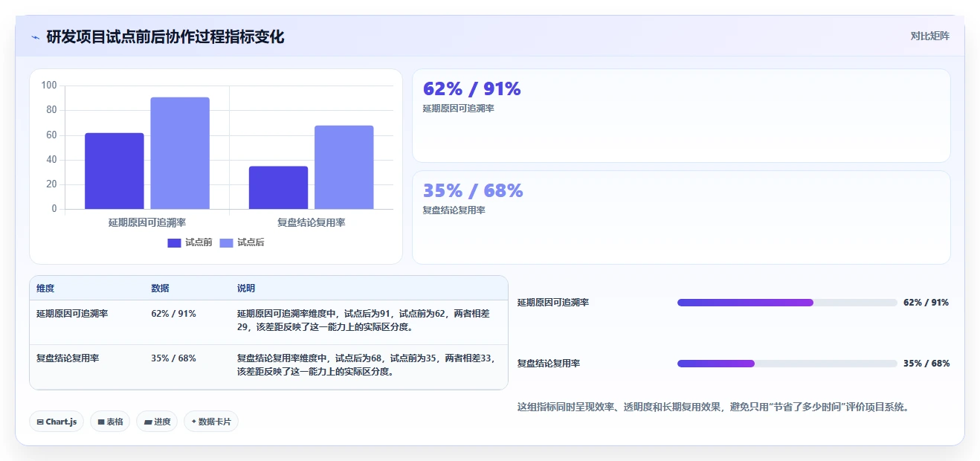Image resolution: width=980 pixels, height=461 pixels.
Task: Click the 表格 tag chip
Action: [110, 422]
